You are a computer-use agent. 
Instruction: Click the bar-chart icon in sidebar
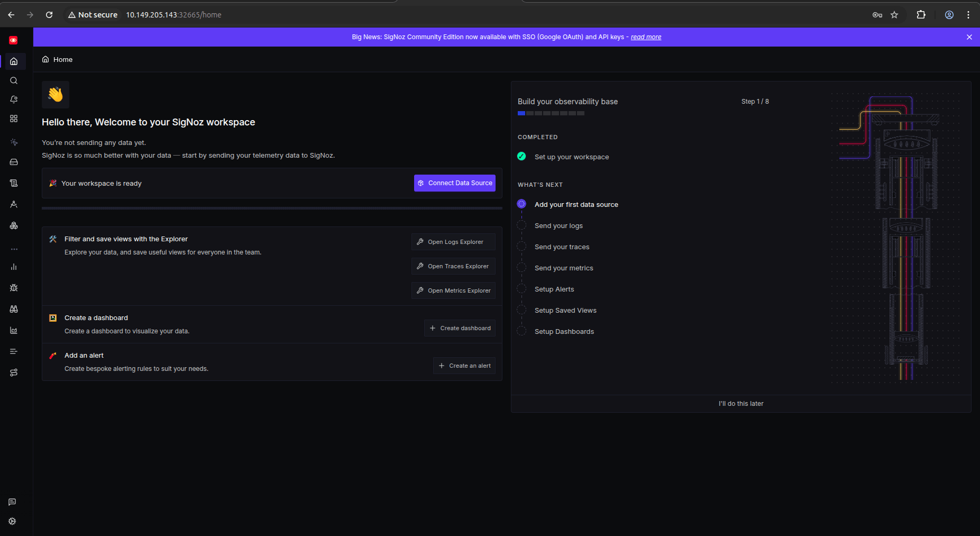(14, 267)
